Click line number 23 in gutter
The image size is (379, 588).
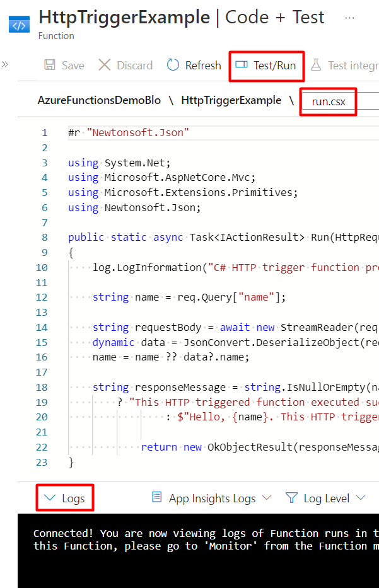pos(42,462)
